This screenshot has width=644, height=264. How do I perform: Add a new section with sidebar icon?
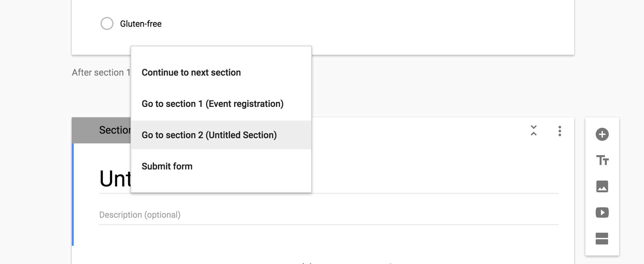point(602,239)
